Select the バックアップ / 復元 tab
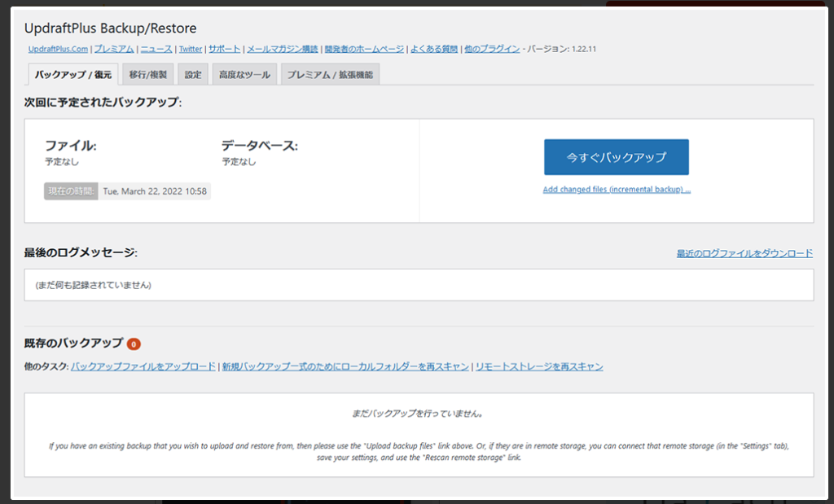 (x=73, y=74)
